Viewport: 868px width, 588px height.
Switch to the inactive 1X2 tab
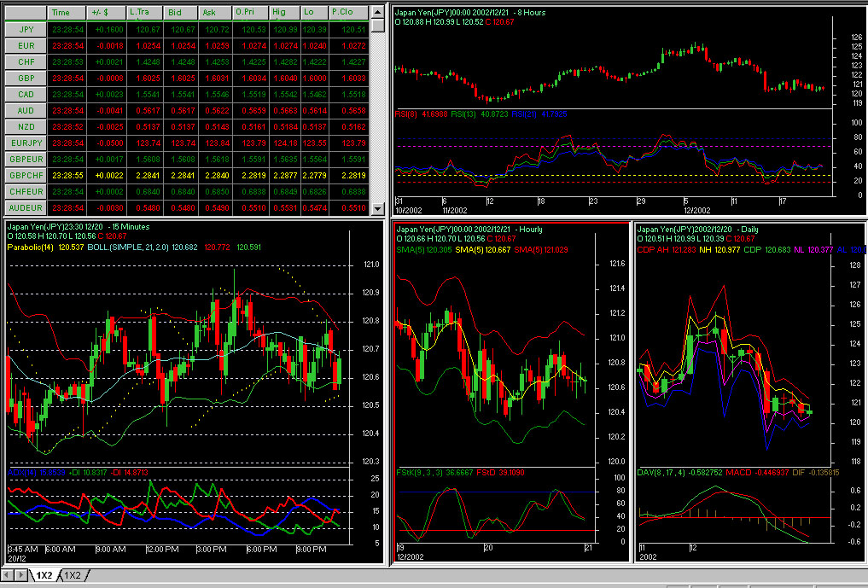pyautogui.click(x=74, y=575)
